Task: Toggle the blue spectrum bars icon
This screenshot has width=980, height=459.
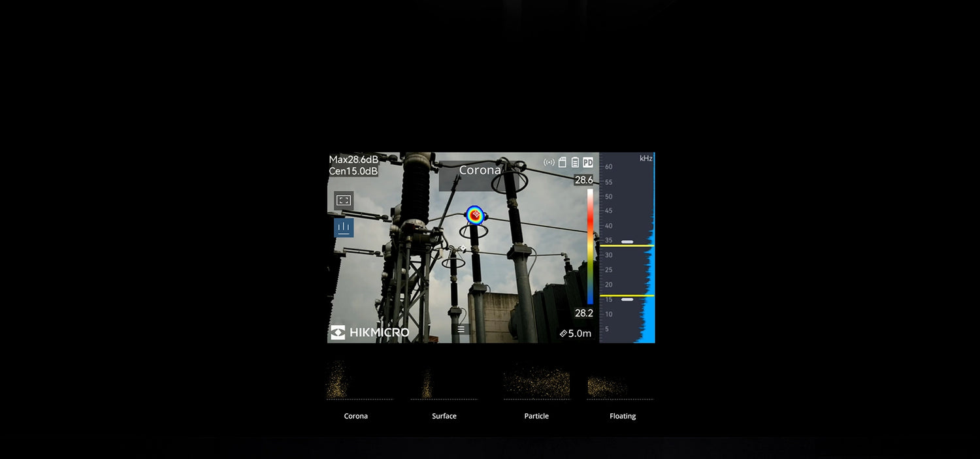Action: point(344,227)
